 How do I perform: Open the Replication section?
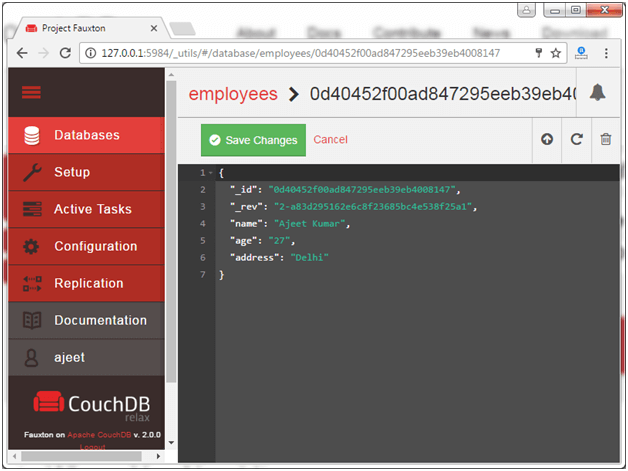[x=86, y=283]
